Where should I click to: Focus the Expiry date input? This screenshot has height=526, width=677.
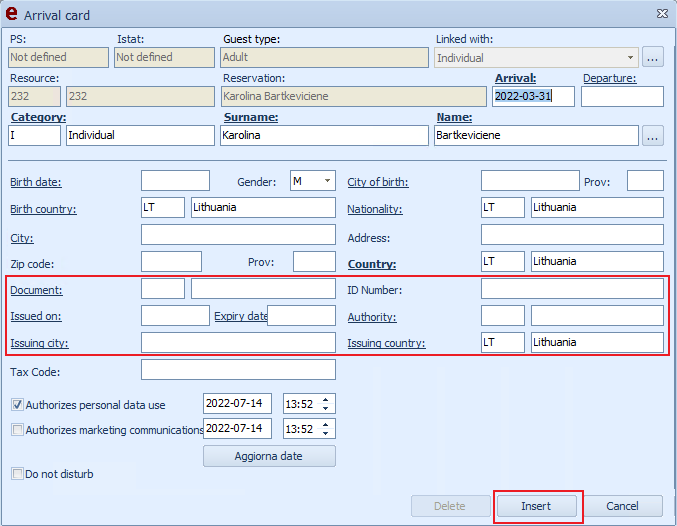click(x=301, y=316)
